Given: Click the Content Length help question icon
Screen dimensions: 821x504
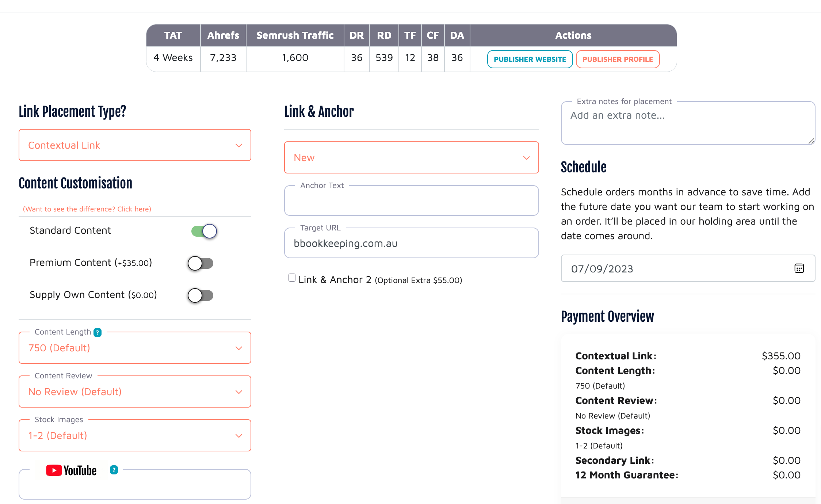Looking at the screenshot, I should coord(98,332).
